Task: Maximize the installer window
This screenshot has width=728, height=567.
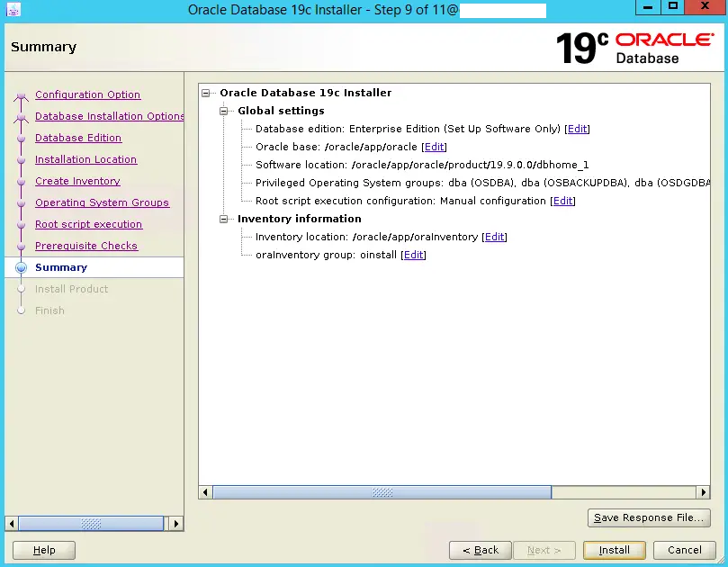Action: (x=672, y=7)
